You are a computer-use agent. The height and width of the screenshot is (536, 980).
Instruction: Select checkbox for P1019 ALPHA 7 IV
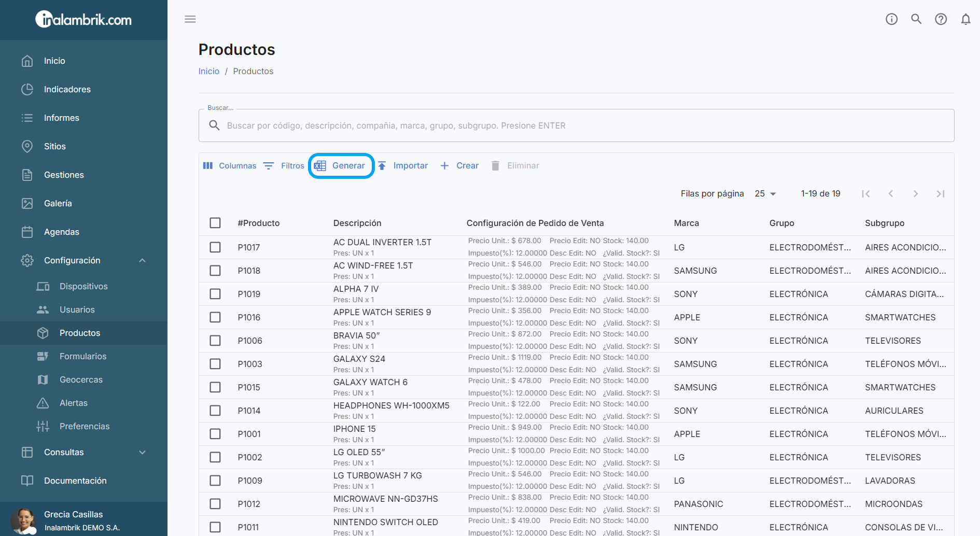tap(215, 294)
